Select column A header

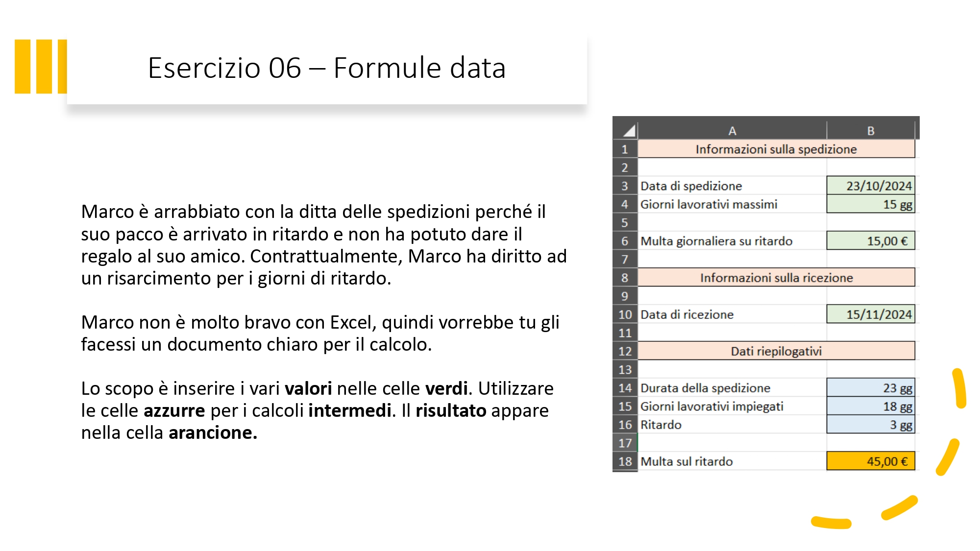point(732,131)
